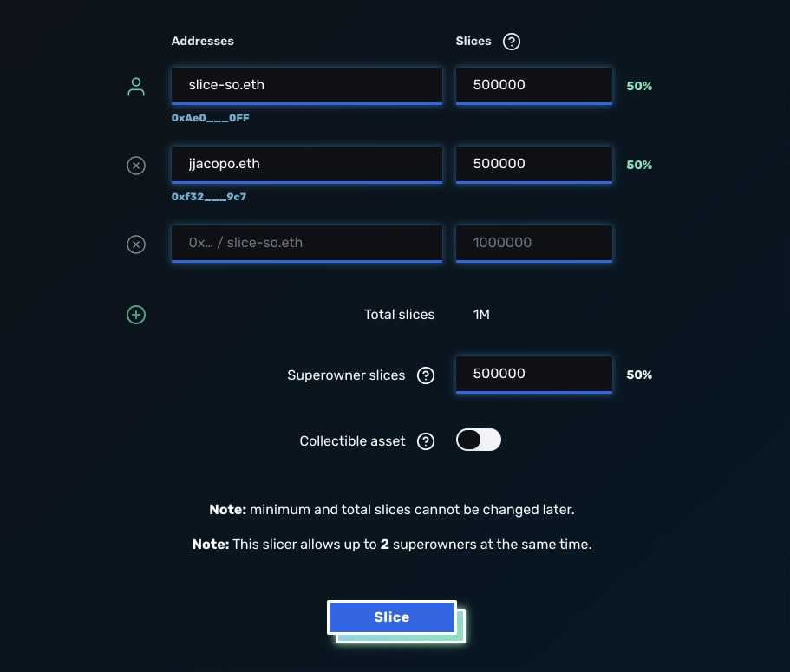Screen dimensions: 790x672
Task: Open the Collectible asset help icon
Action: 426,441
